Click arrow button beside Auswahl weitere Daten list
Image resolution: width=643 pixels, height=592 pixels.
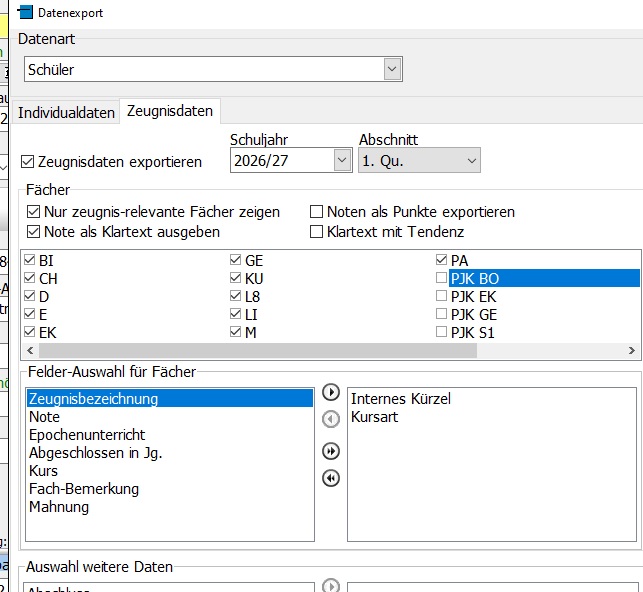(x=331, y=585)
